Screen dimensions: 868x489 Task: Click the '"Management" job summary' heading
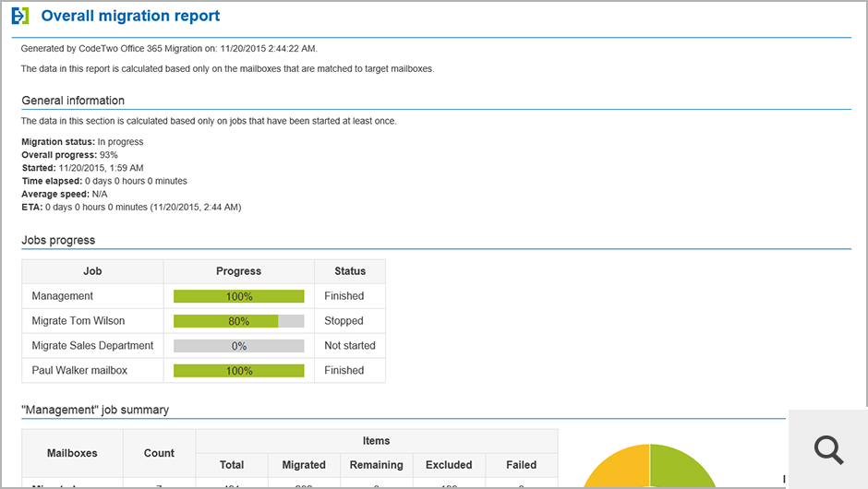(95, 410)
